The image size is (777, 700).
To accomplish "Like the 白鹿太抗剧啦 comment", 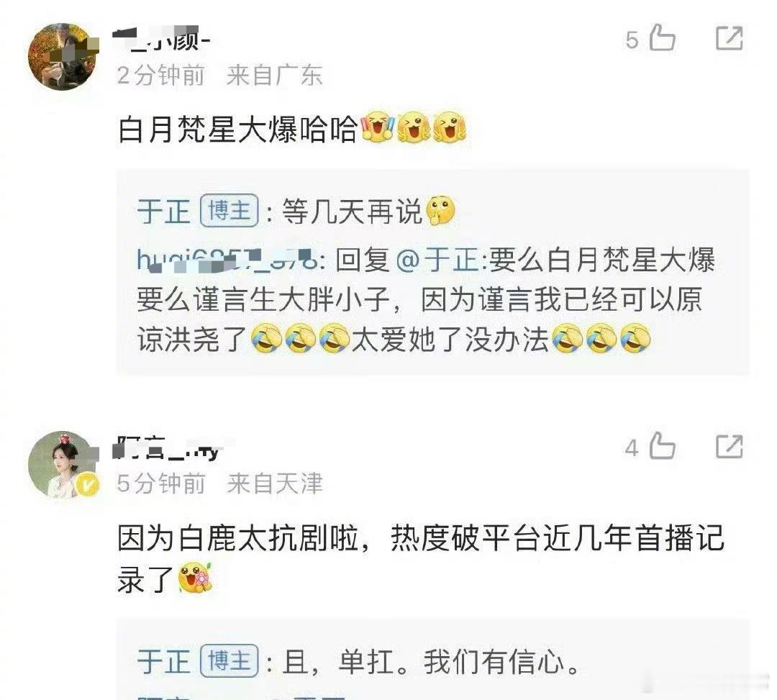I will (662, 446).
